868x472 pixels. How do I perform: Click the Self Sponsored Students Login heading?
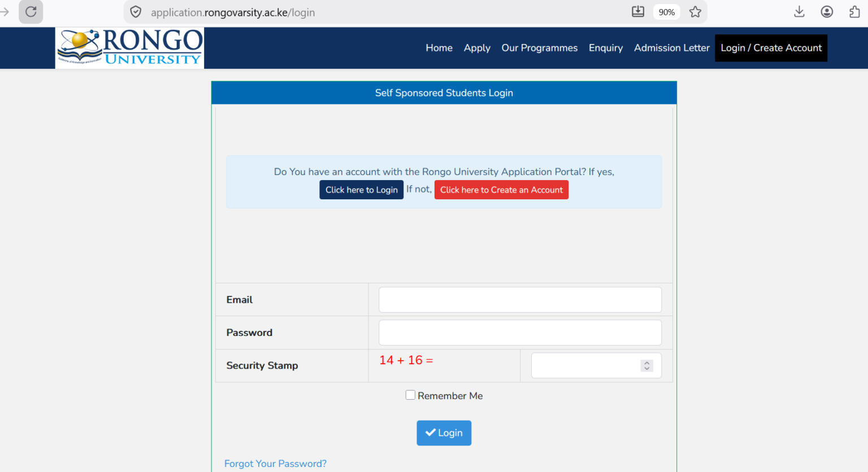(444, 93)
